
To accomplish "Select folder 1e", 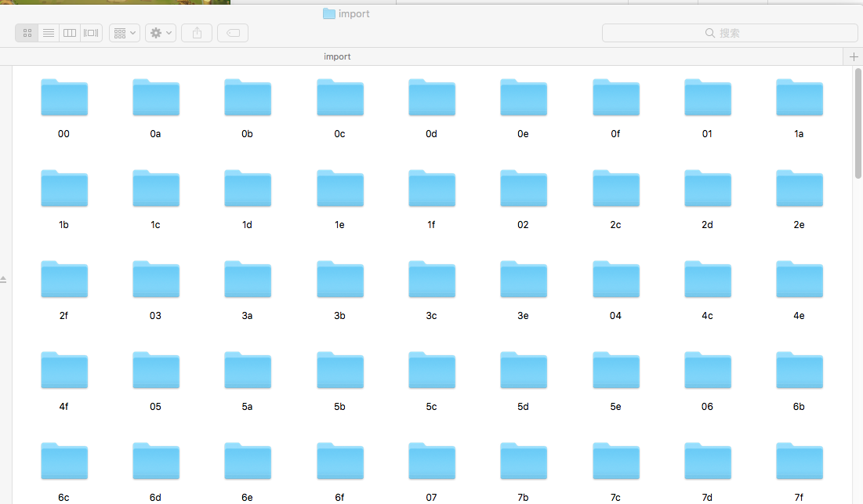I will (x=340, y=188).
